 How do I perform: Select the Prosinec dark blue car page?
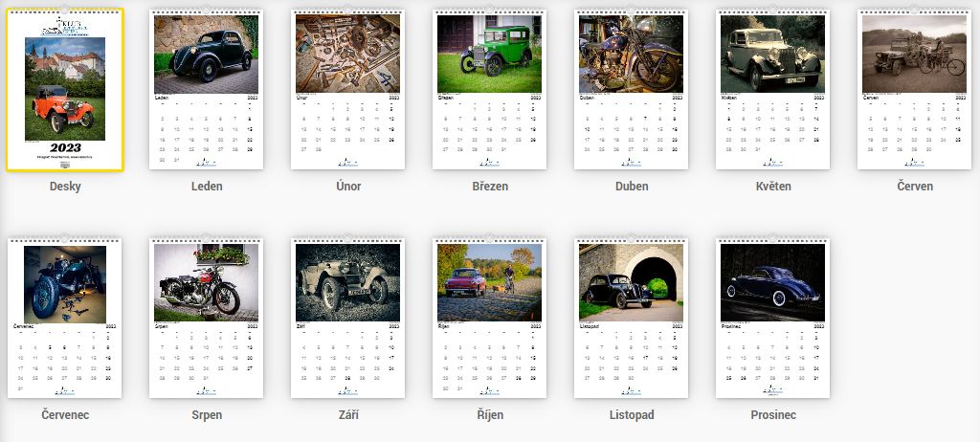[x=772, y=319]
